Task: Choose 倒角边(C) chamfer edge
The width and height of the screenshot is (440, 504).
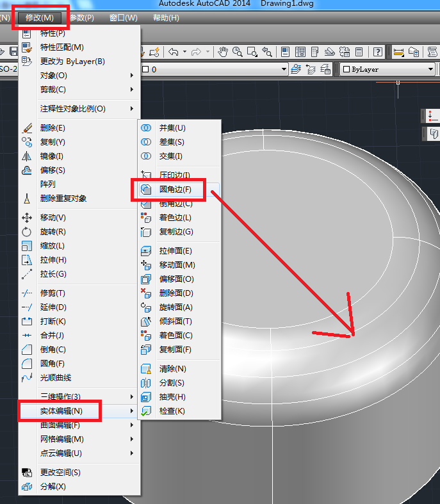Action: [x=179, y=204]
